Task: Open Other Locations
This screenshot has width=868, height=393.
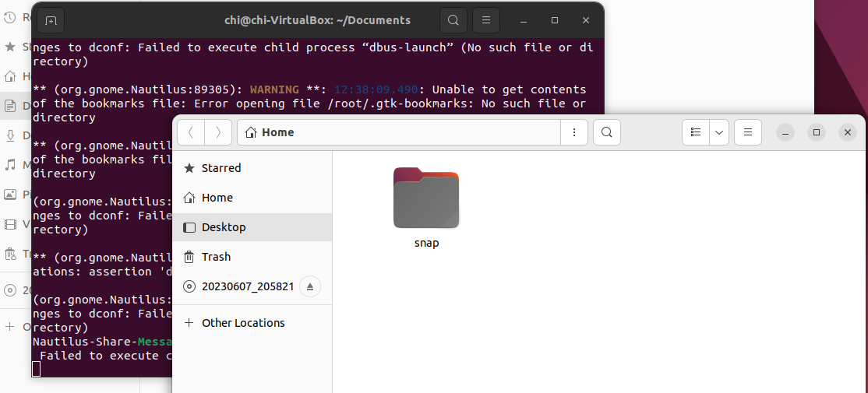Action: pos(243,323)
